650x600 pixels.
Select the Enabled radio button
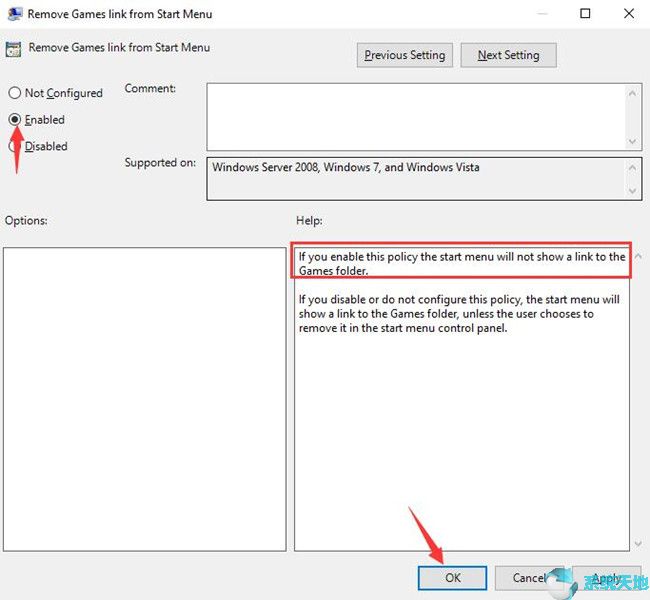tap(15, 120)
